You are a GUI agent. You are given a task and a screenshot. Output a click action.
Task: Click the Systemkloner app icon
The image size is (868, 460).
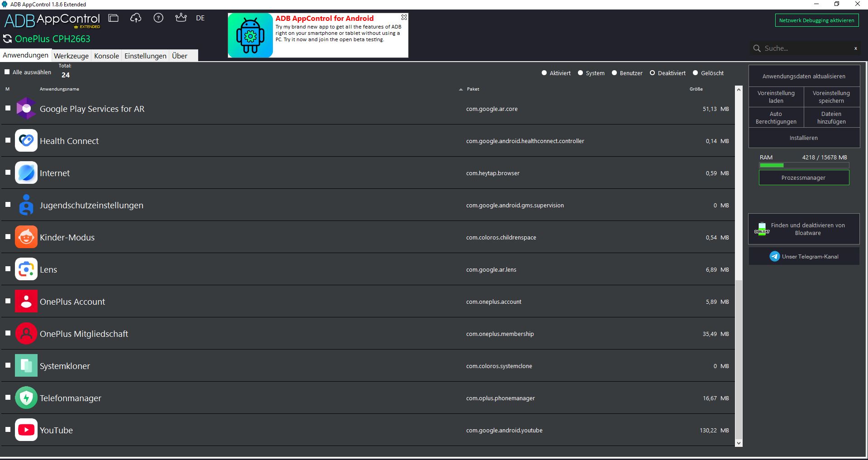pyautogui.click(x=26, y=366)
